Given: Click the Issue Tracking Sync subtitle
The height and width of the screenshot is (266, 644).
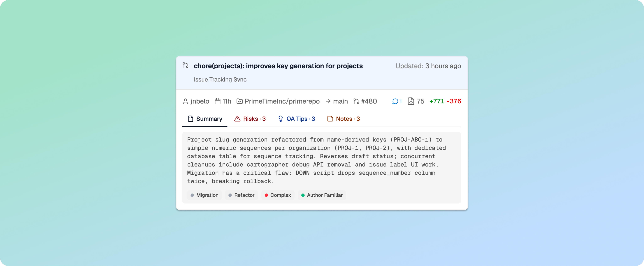Looking at the screenshot, I should click(x=220, y=80).
